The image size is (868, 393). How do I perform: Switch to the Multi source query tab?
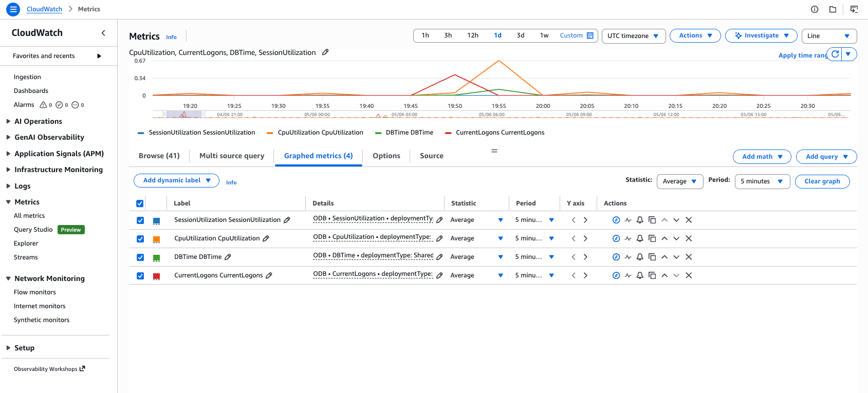tap(232, 156)
